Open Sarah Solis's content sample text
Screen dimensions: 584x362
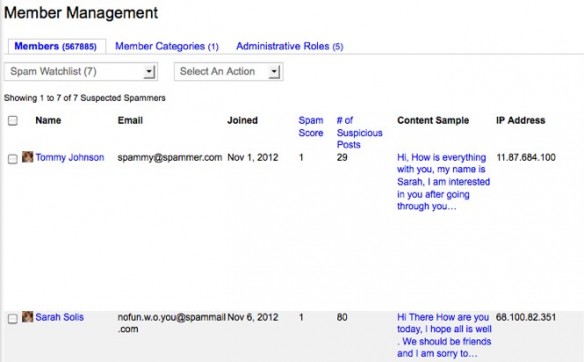tap(444, 335)
